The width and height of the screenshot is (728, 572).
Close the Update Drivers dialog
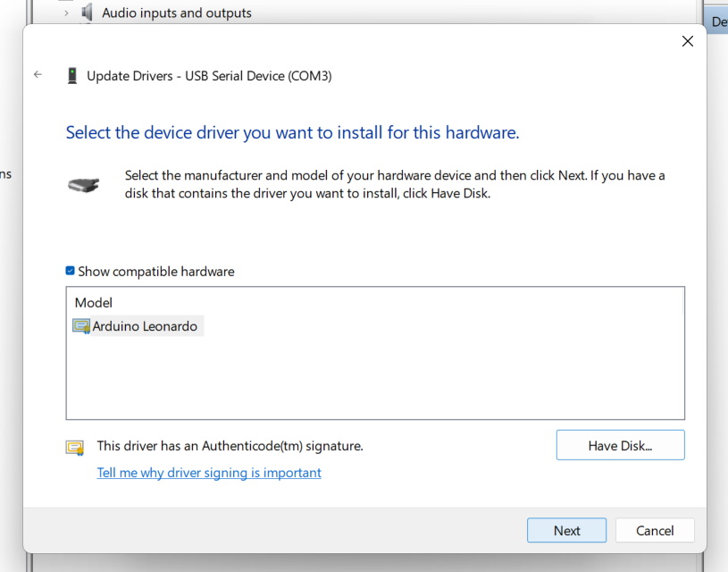point(687,41)
